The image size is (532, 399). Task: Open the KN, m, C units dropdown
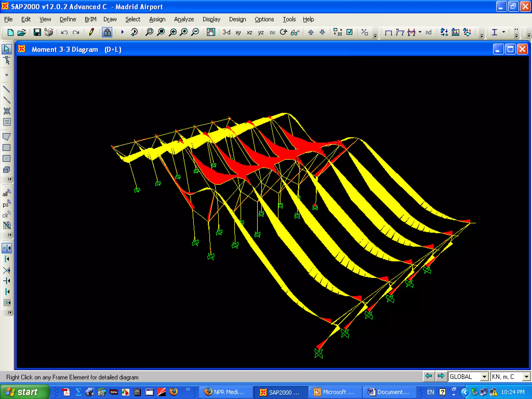[526, 377]
